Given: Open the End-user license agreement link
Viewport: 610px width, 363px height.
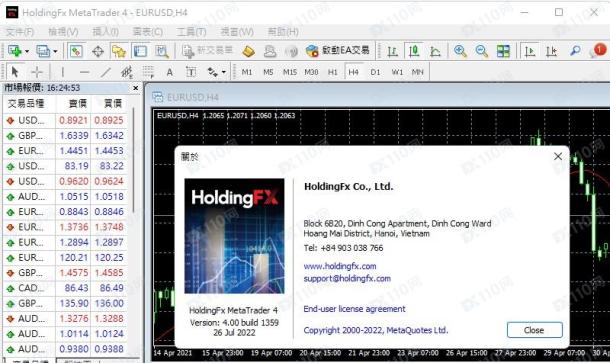Looking at the screenshot, I should [354, 309].
